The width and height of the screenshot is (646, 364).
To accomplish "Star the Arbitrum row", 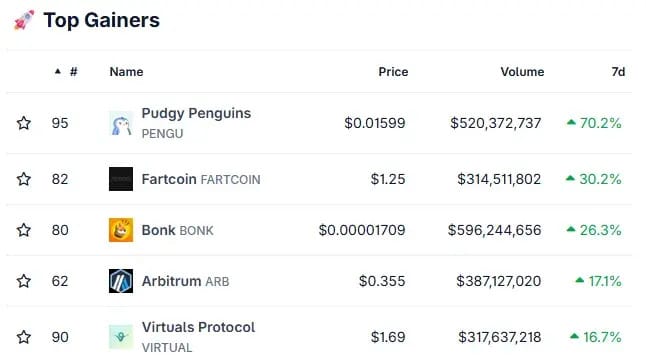I will (x=24, y=281).
